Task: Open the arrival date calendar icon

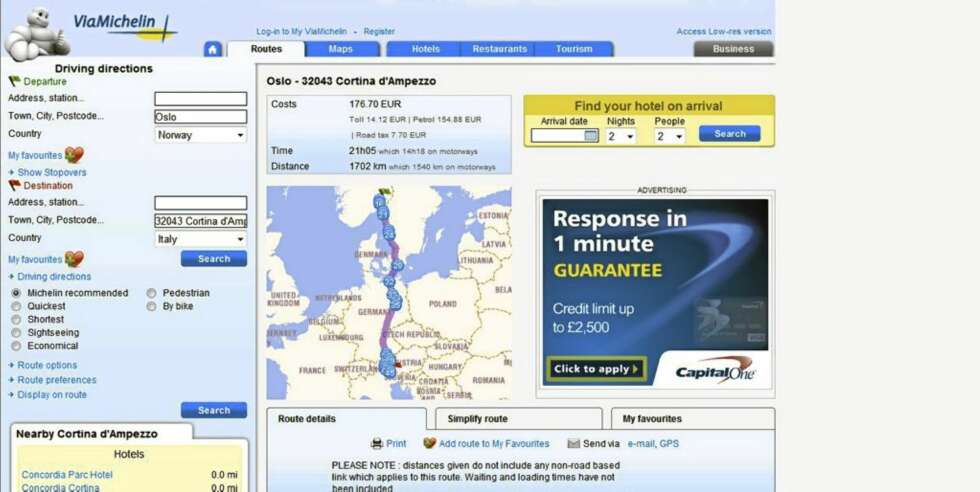Action: point(591,136)
